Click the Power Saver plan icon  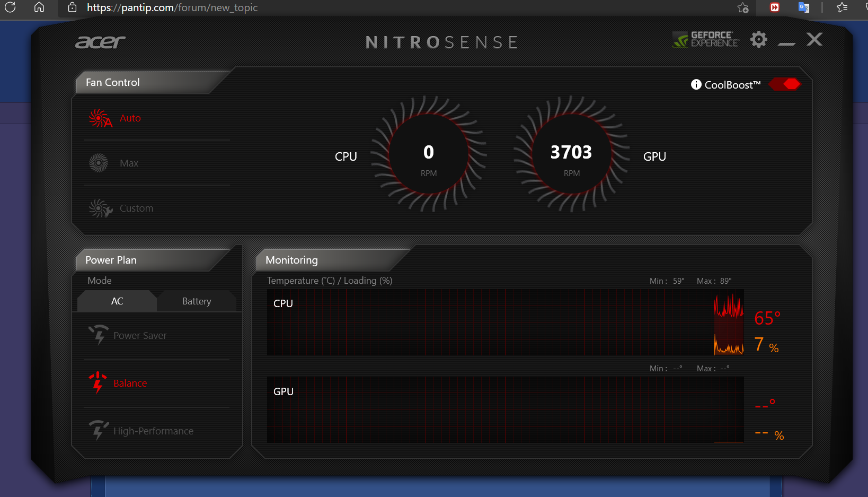(x=99, y=335)
